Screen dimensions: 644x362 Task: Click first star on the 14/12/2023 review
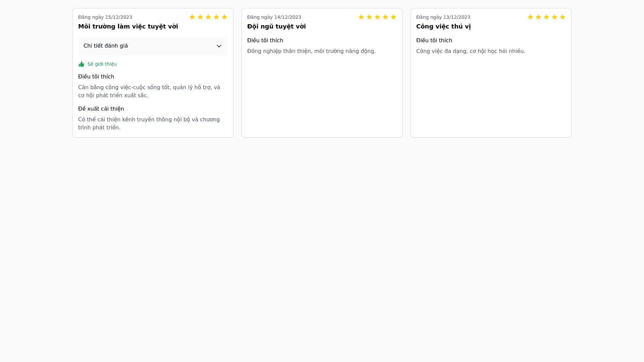point(361,17)
